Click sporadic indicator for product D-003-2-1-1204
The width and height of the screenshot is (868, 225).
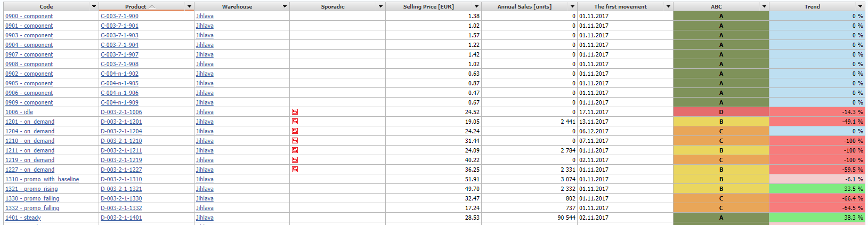295,131
